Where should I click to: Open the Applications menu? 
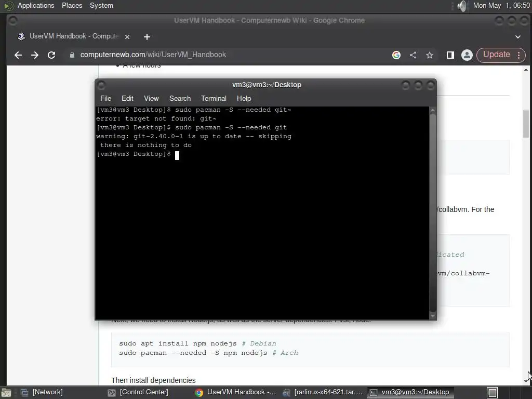(x=36, y=5)
